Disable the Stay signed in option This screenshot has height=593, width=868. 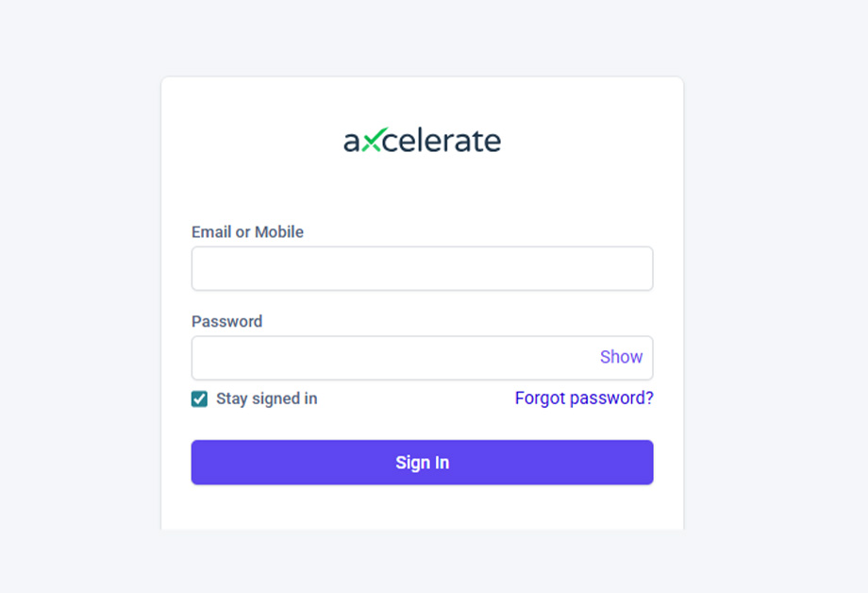[199, 398]
